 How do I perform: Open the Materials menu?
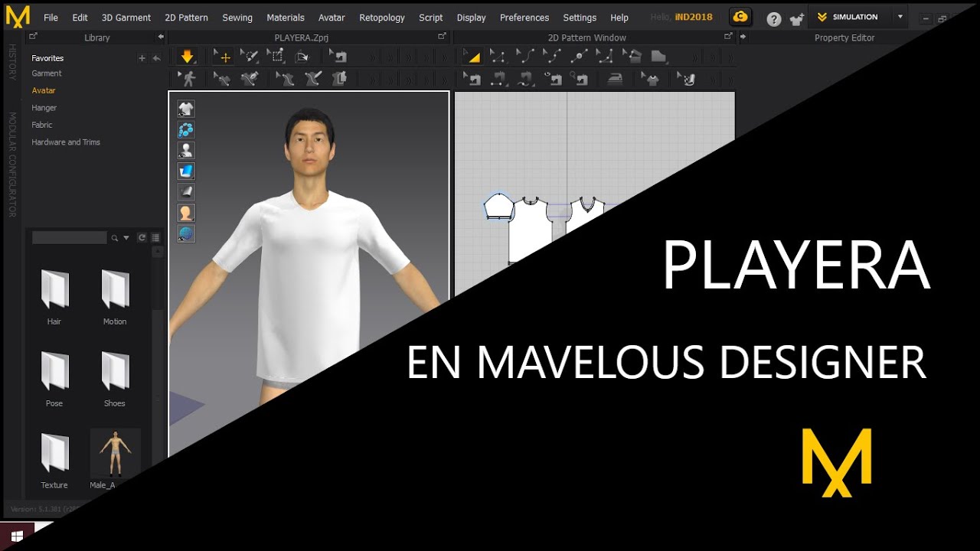click(286, 18)
